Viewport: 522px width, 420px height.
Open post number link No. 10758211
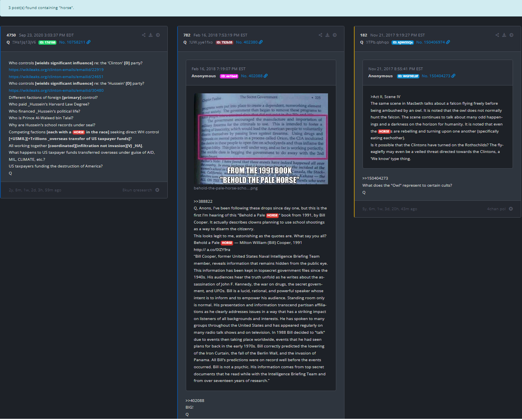(72, 42)
